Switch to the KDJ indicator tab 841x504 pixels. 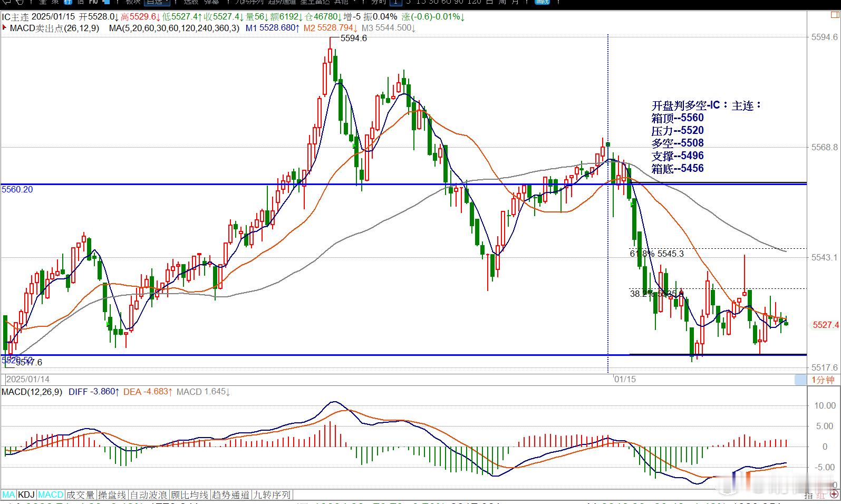[26, 495]
